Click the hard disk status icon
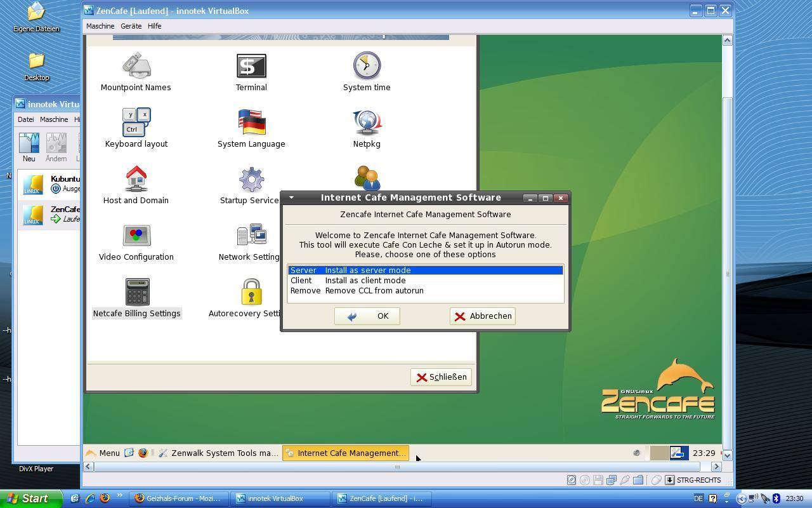 (x=572, y=480)
